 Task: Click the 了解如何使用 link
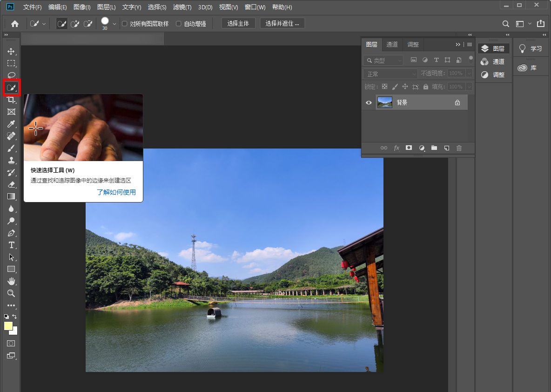click(116, 192)
